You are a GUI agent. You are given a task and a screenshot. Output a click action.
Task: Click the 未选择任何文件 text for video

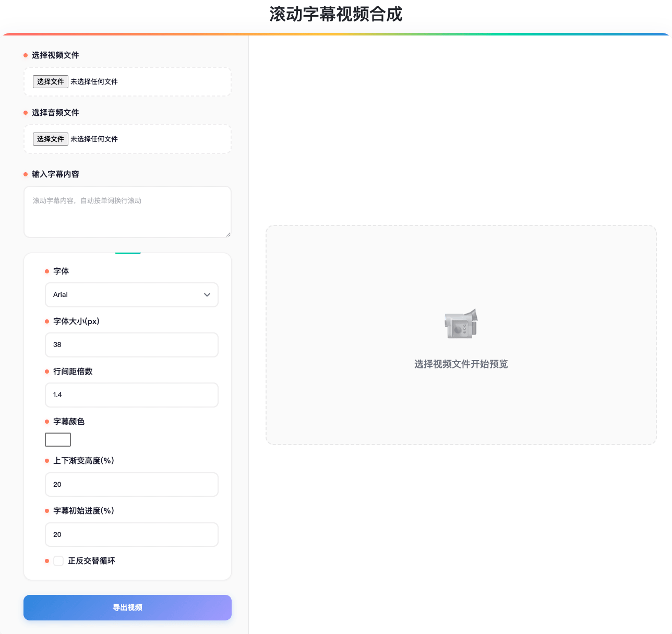click(x=94, y=81)
